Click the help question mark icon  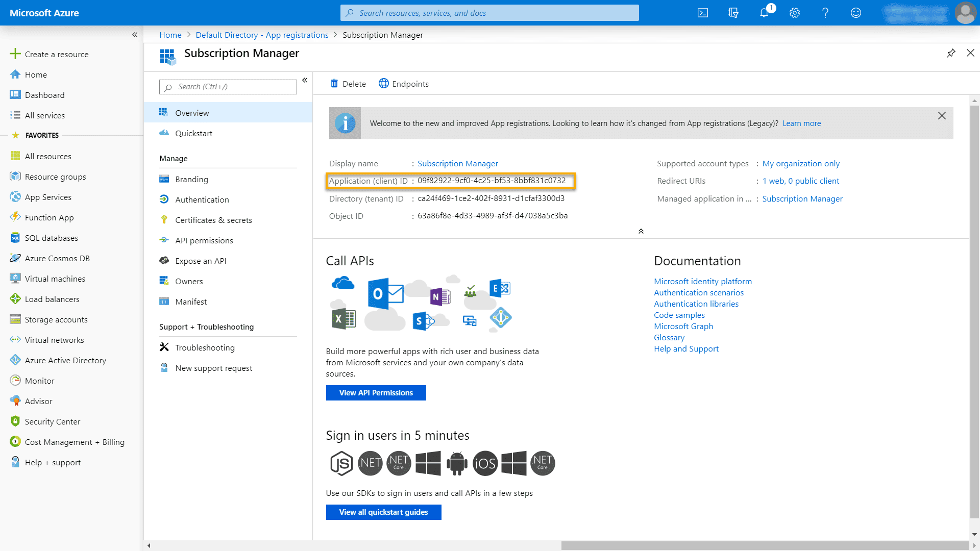(825, 13)
